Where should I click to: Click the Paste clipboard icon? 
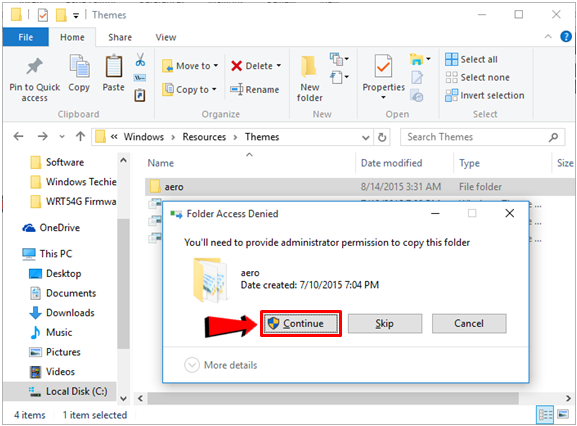click(113, 66)
